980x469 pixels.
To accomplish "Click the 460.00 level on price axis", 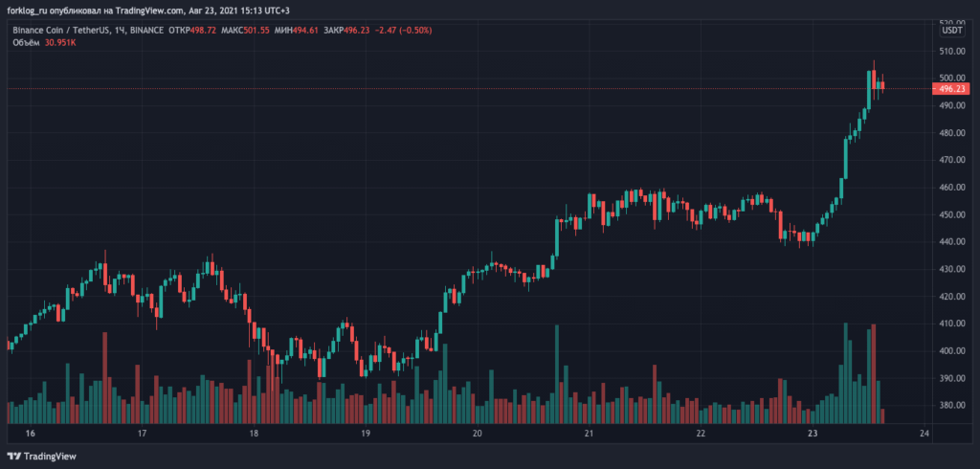I will pos(950,188).
